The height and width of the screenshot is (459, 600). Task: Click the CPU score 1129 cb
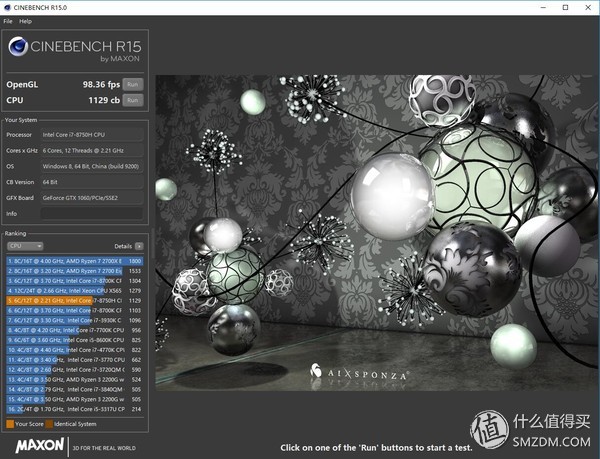tap(104, 100)
